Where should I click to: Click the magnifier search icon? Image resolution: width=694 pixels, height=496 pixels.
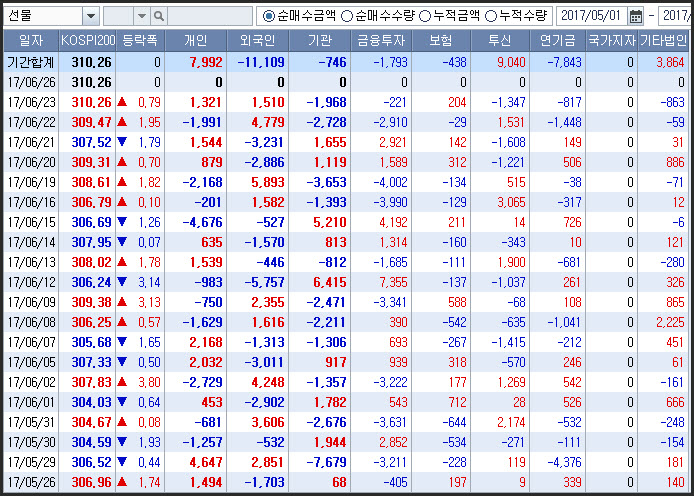point(158,16)
